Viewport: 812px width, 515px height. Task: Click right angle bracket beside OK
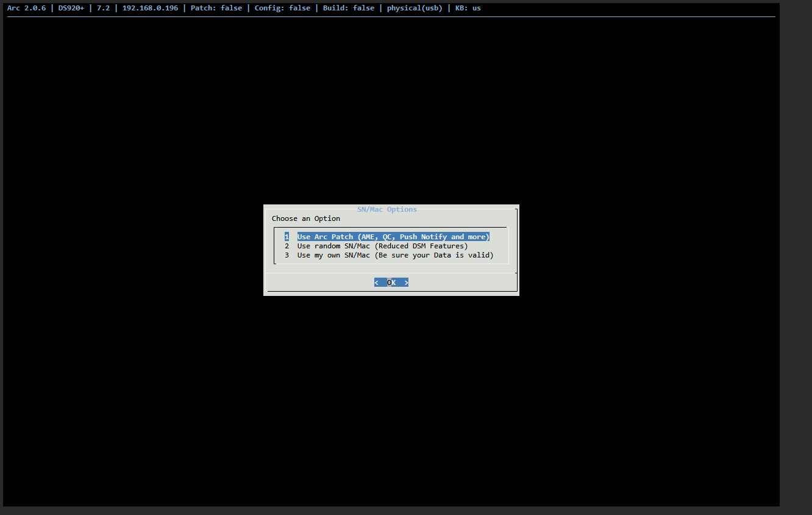click(x=406, y=283)
